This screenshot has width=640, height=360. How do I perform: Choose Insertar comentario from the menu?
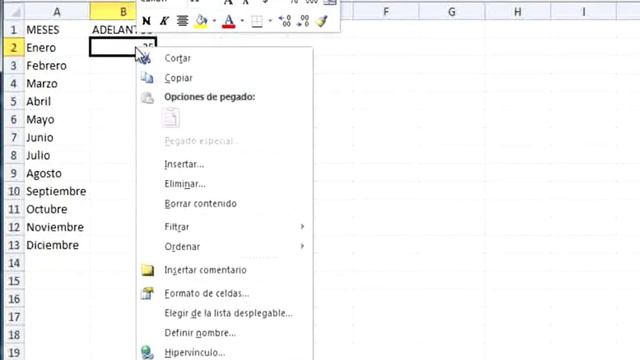[205, 270]
